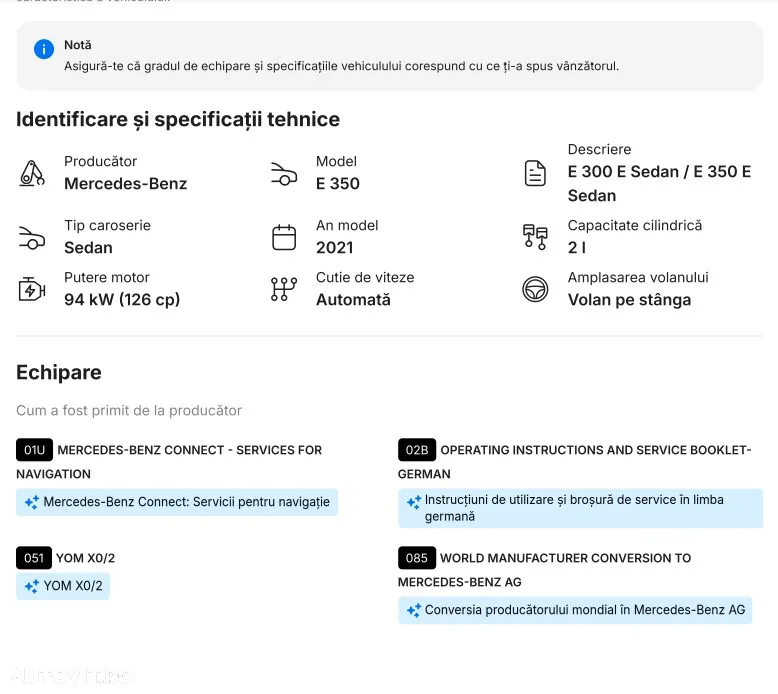The height and width of the screenshot is (694, 778).
Task: Click the 'Sedan' body type value under Tip caroserie
Action: click(88, 248)
